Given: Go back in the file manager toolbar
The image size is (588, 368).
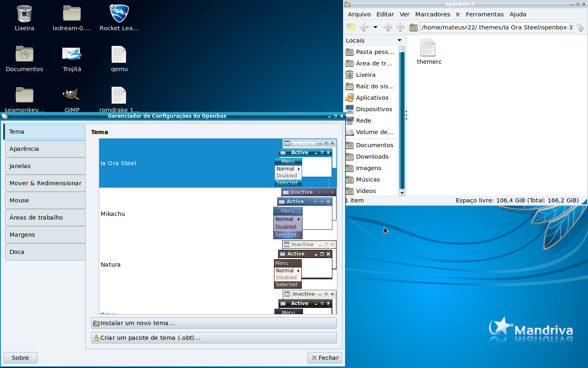Looking at the screenshot, I should 364,27.
